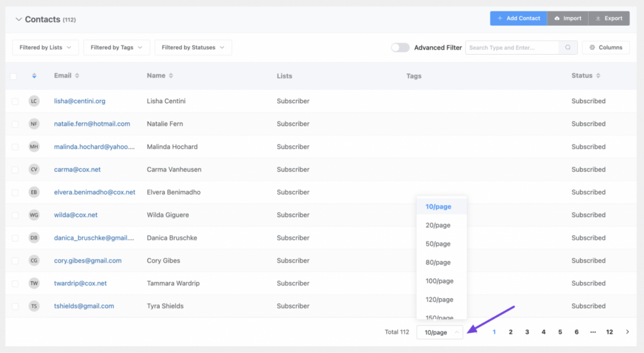Enable the Advanced Filter toggle
This screenshot has width=644, height=353.
[400, 48]
